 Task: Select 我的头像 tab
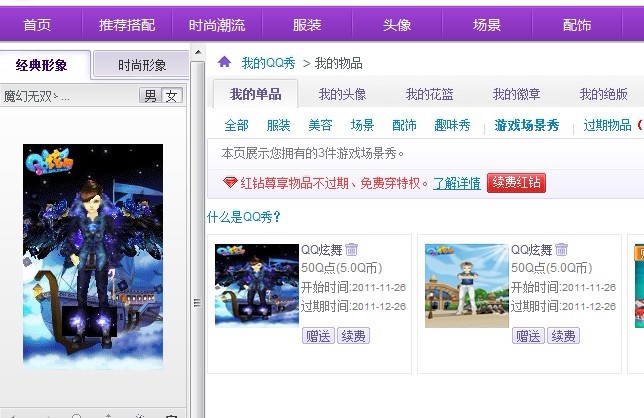[342, 94]
